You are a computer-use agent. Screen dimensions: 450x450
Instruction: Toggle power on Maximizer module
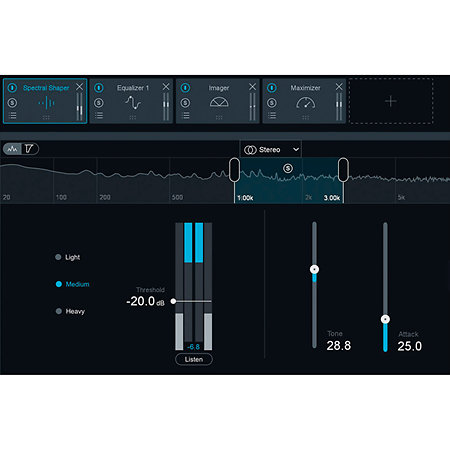[x=272, y=88]
